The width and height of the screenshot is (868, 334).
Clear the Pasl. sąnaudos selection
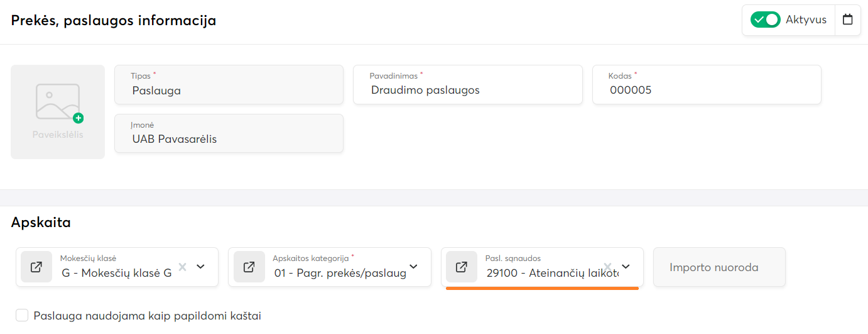[607, 266]
